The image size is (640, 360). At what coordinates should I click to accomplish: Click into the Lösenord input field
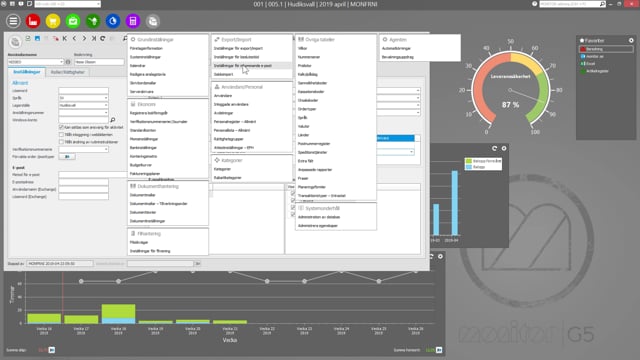[83, 91]
